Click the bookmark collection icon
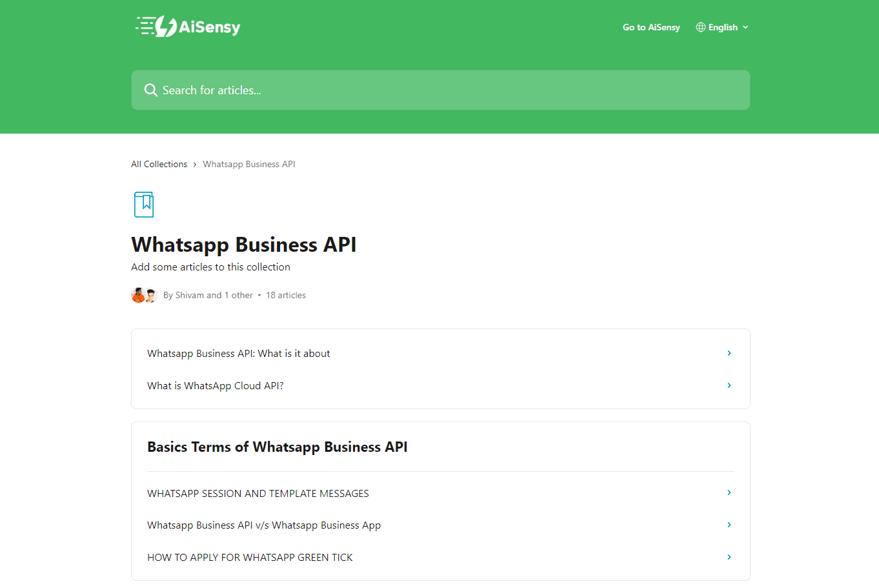 (x=144, y=204)
